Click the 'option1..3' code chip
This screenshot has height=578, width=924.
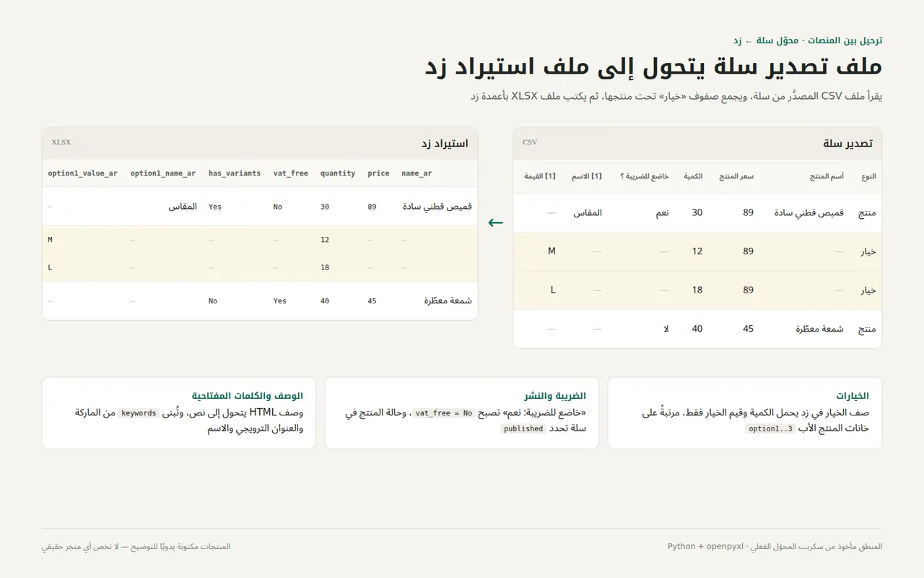point(771,428)
